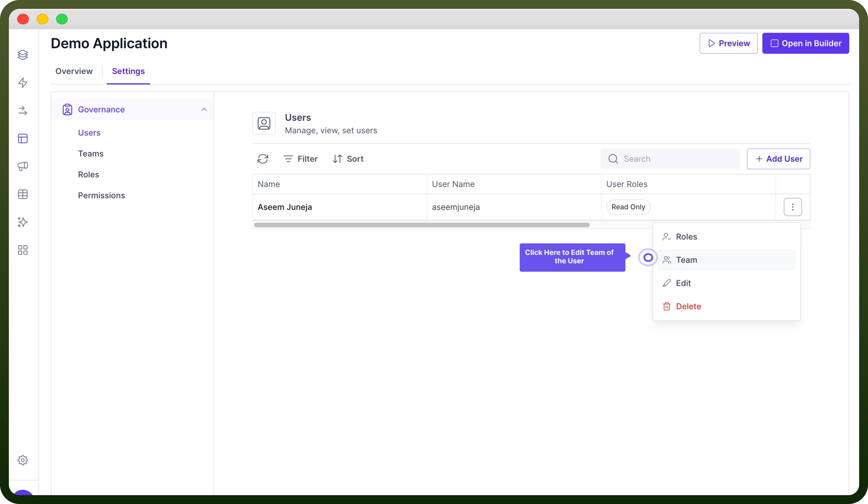Focus the Search users field
The height and width of the screenshot is (504, 868).
(670, 159)
